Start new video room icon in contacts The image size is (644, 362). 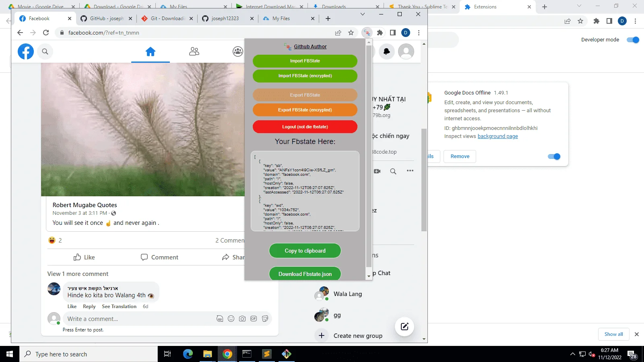click(377, 171)
